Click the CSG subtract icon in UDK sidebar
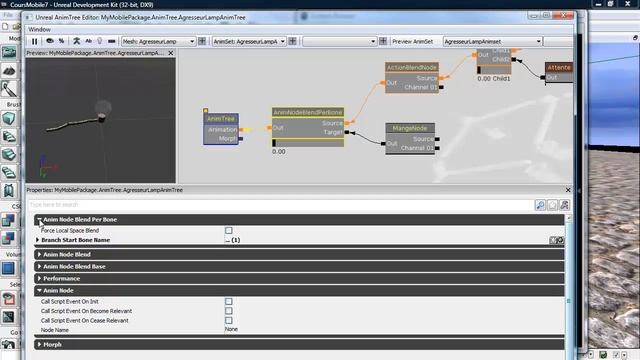The width and height of the screenshot is (640, 360). coord(8,238)
